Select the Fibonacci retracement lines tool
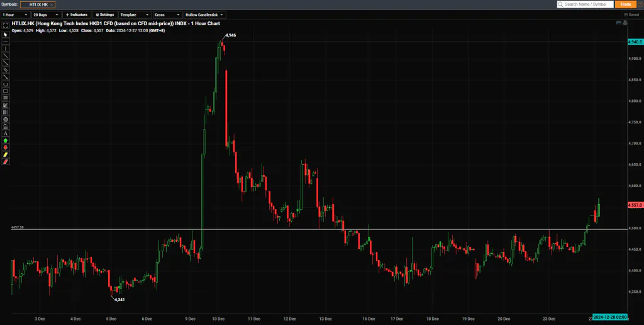This screenshot has width=644, height=325. click(6, 98)
